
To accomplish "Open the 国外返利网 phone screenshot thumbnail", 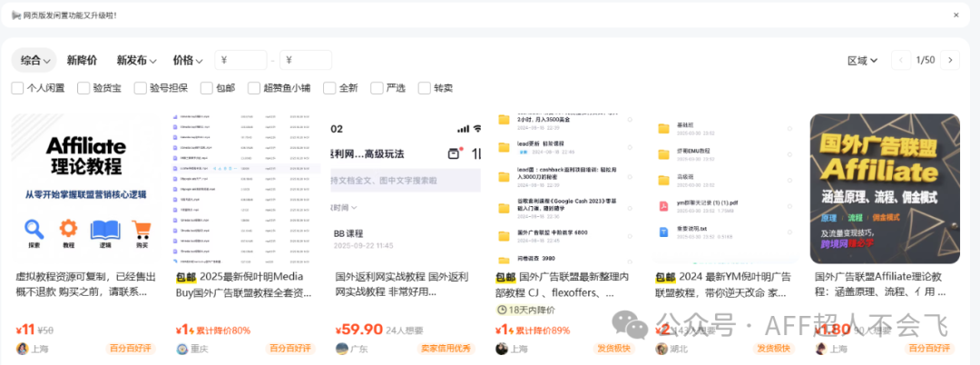I will click(407, 189).
